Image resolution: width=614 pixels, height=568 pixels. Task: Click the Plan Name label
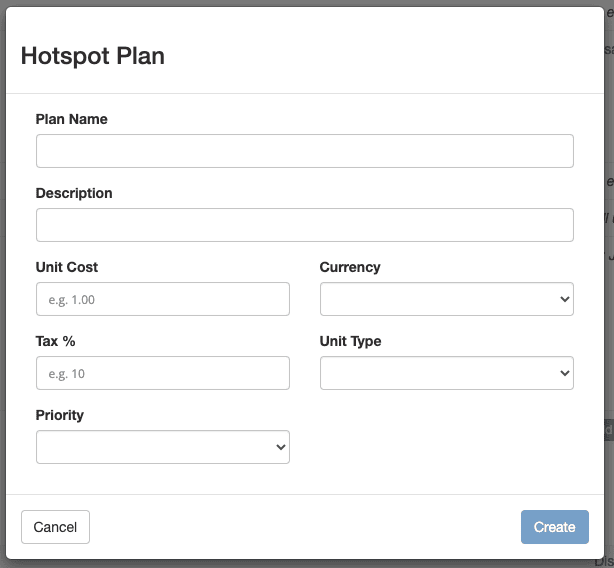pos(72,119)
